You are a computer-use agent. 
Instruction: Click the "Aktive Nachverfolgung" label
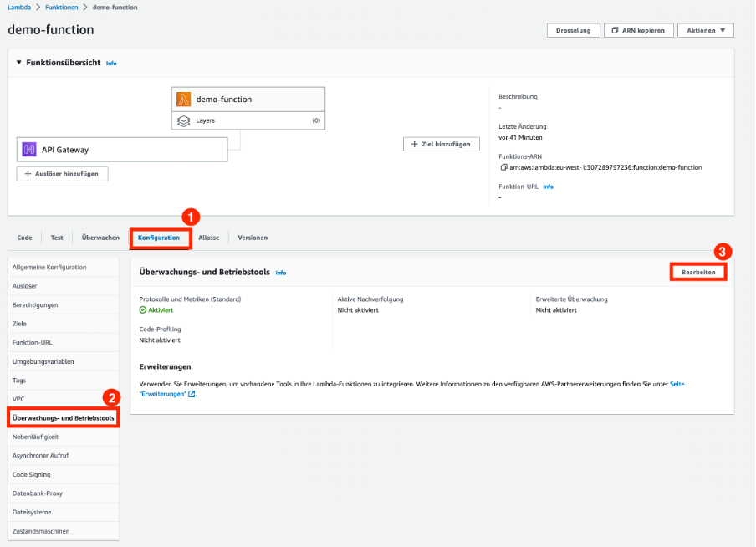pos(370,299)
